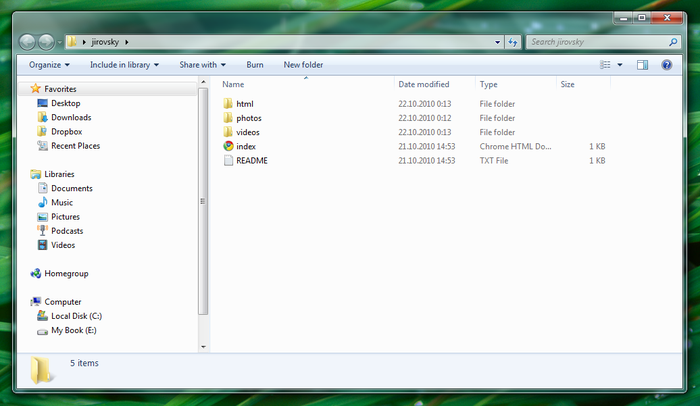The height and width of the screenshot is (406, 700).
Task: Click the magnifier search icon
Action: 673,42
